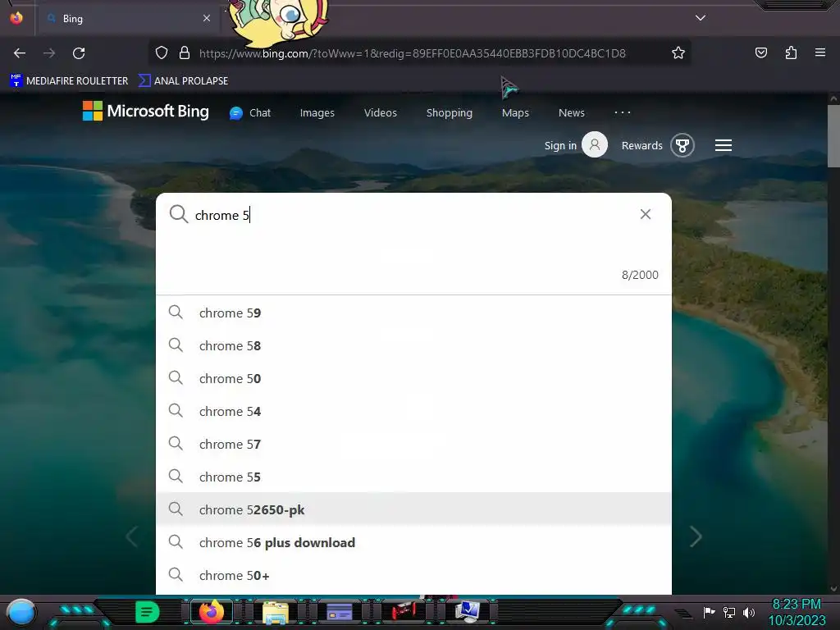The image size is (840, 630).
Task: Select suggestion 'chrome 50+'
Action: [413, 575]
